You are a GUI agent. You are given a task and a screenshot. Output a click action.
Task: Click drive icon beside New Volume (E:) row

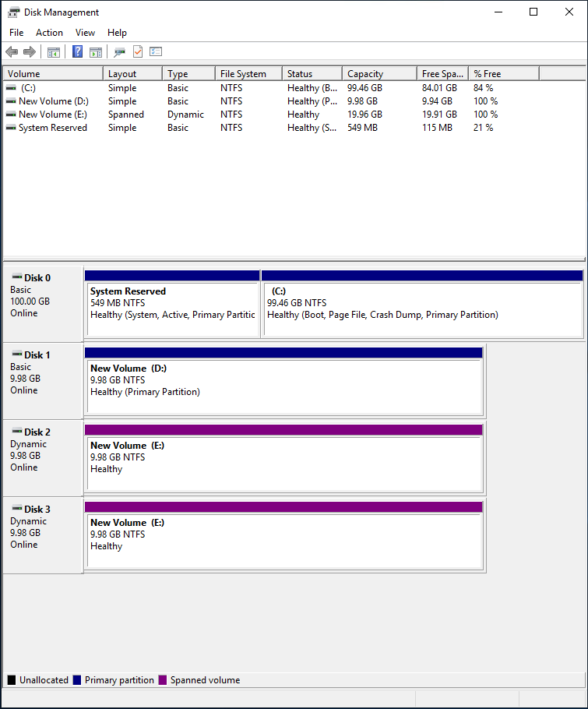point(11,115)
